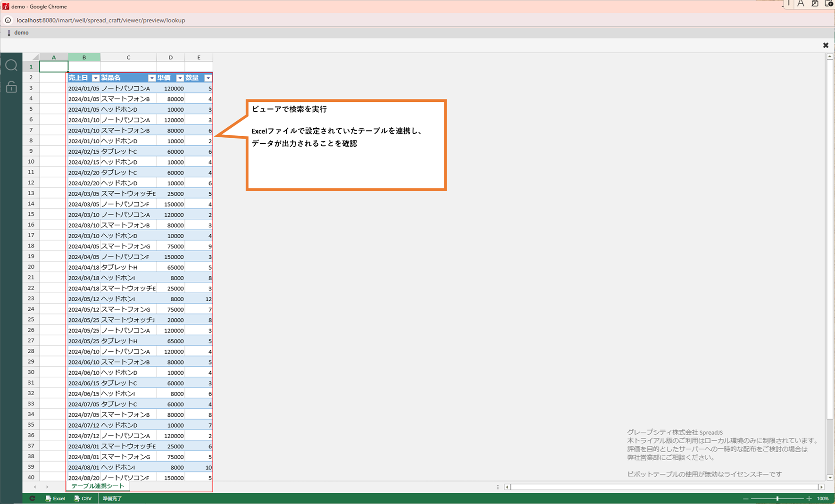The image size is (835, 504).
Task: Select row 10 header
Action: click(x=31, y=162)
